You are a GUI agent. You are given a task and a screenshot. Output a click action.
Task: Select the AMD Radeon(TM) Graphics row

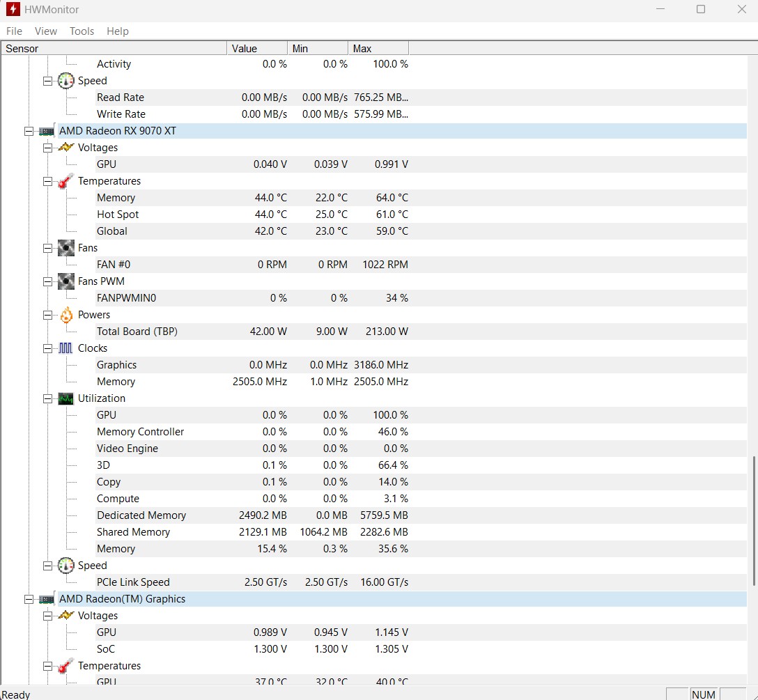(x=402, y=599)
